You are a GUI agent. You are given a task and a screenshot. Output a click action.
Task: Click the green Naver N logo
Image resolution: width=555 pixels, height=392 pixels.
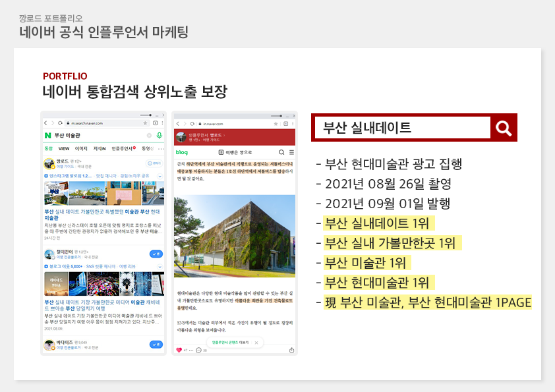(x=48, y=135)
